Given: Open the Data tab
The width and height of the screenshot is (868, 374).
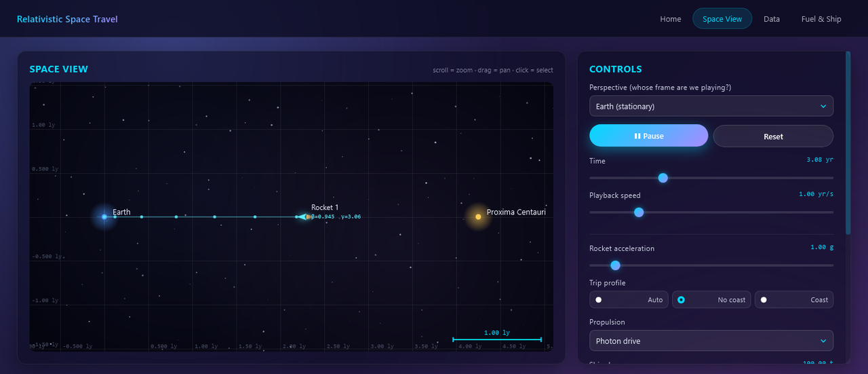Looking at the screenshot, I should click(x=772, y=19).
